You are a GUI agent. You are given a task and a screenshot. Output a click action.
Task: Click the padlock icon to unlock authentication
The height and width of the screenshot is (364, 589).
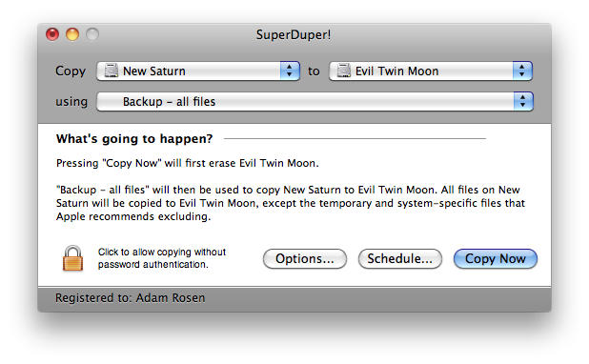coord(72,258)
